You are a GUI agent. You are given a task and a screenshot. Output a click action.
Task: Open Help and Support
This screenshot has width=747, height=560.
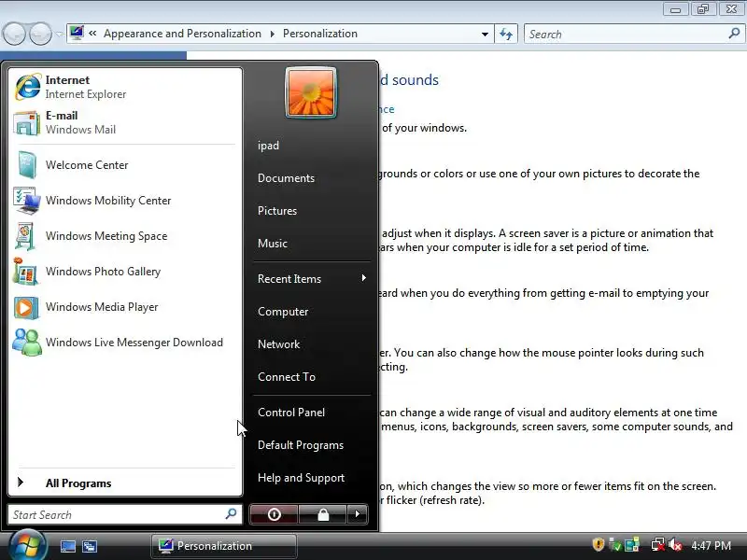301,478
